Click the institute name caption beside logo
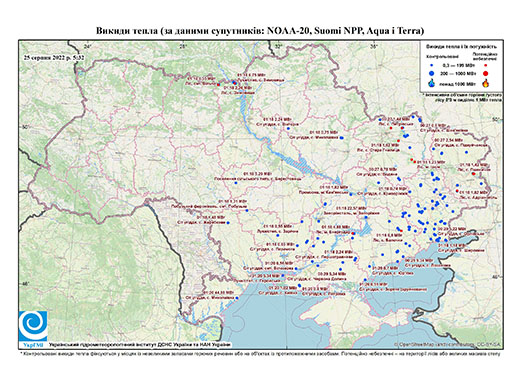The height and width of the screenshot is (368, 520). [139, 345]
